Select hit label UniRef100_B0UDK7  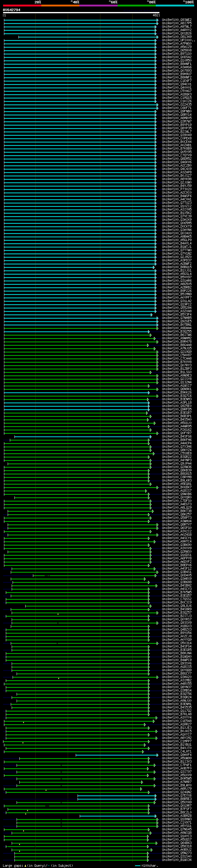click(x=177, y=487)
